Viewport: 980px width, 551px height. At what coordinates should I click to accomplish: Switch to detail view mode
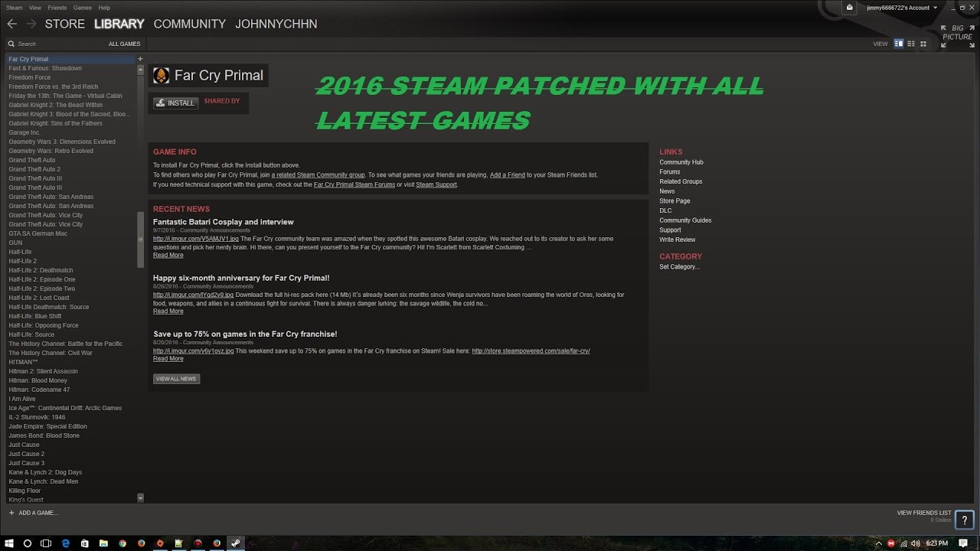[x=900, y=44]
